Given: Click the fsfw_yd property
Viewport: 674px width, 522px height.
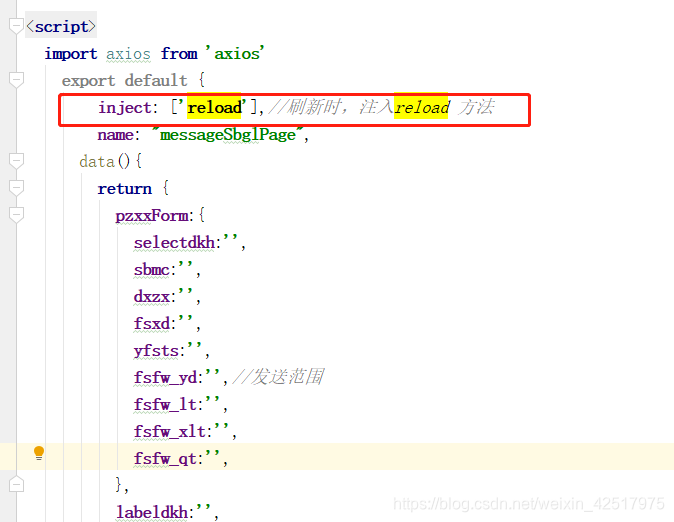Looking at the screenshot, I should (165, 378).
